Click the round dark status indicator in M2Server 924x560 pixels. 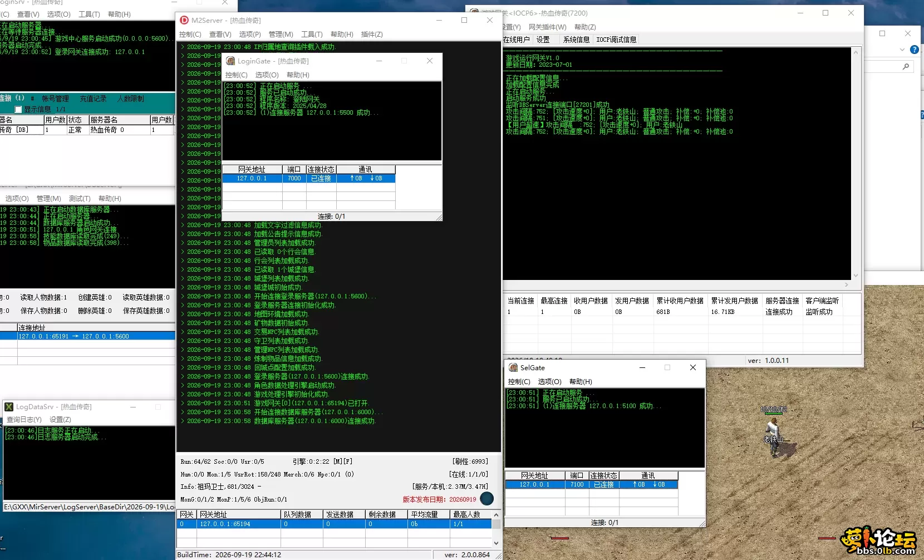[486, 499]
